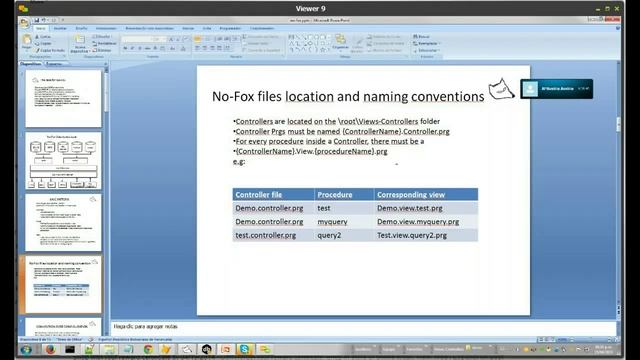Open the Animaciones ribbon tab

coord(106,29)
